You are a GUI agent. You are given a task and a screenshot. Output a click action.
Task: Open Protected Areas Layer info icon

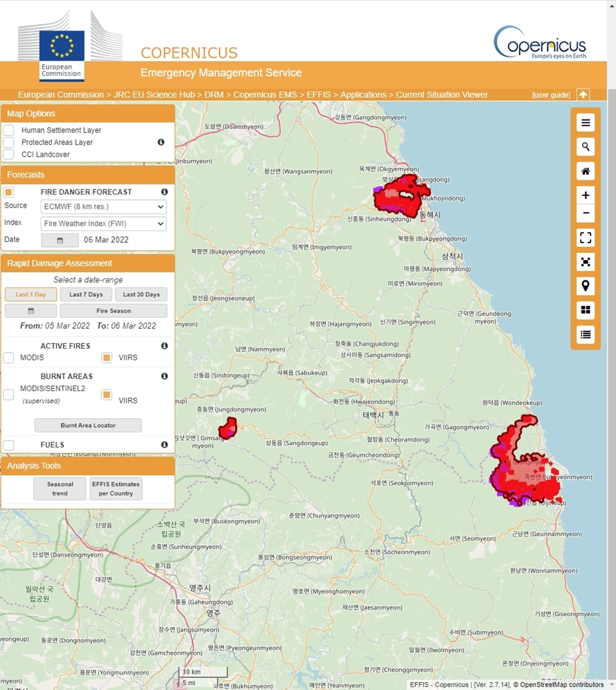click(161, 142)
